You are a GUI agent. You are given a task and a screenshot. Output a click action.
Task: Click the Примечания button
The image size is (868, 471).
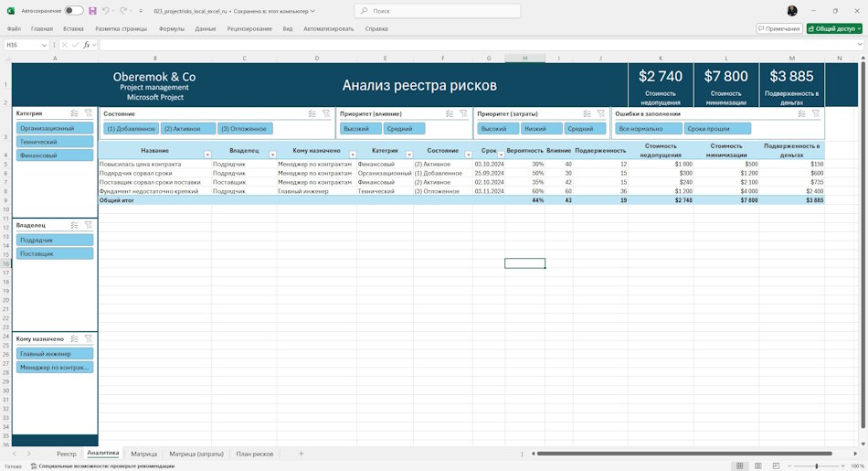pyautogui.click(x=779, y=29)
